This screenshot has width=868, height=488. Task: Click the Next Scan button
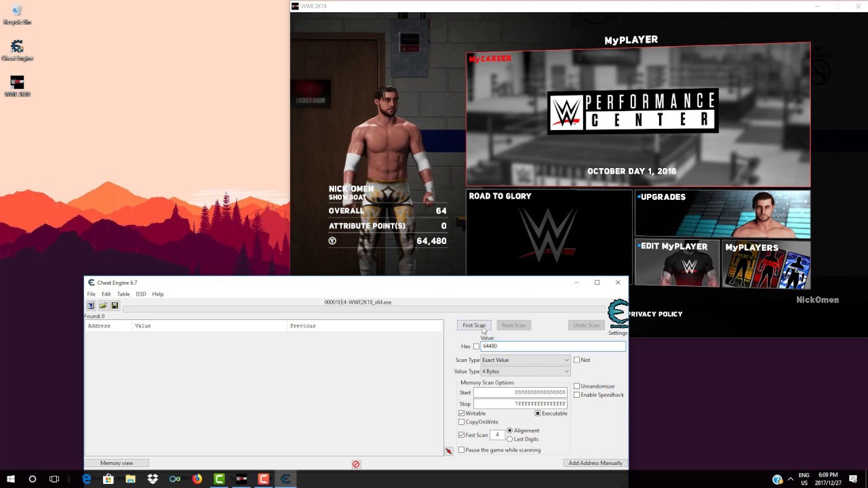(x=514, y=325)
